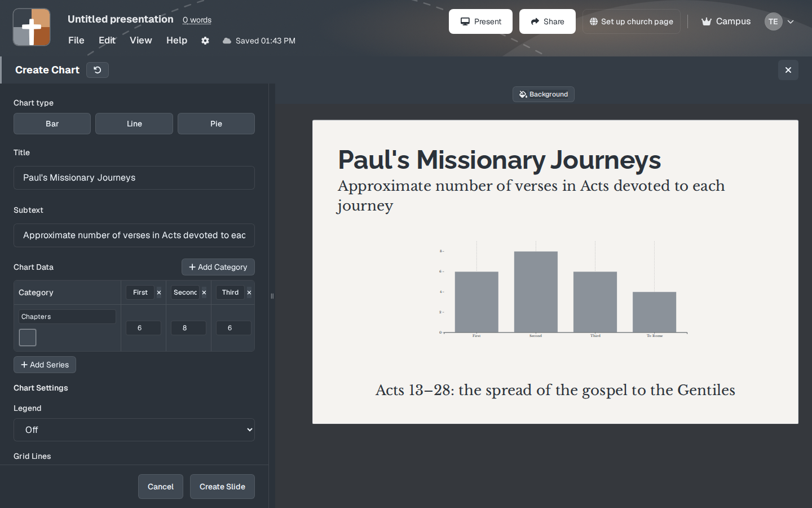Viewport: 812px width, 508px height.
Task: Click Create Slide
Action: click(222, 487)
